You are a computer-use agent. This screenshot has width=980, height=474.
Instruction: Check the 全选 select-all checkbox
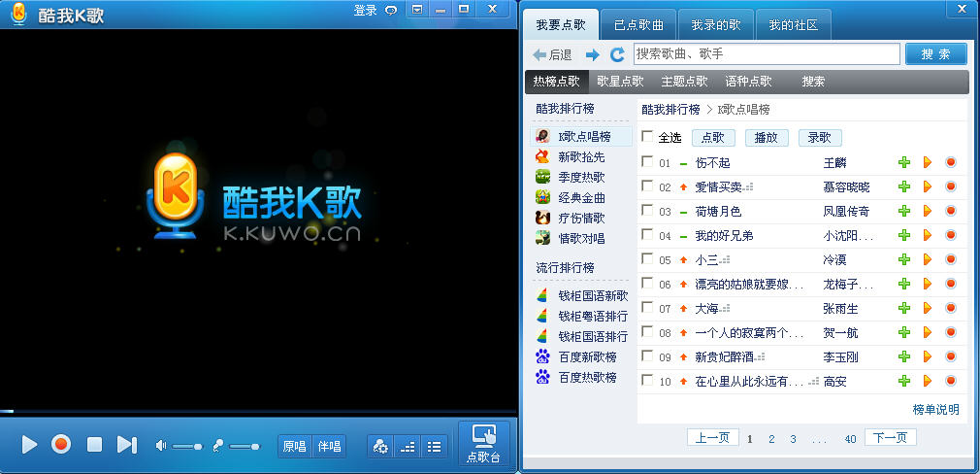[x=648, y=137]
